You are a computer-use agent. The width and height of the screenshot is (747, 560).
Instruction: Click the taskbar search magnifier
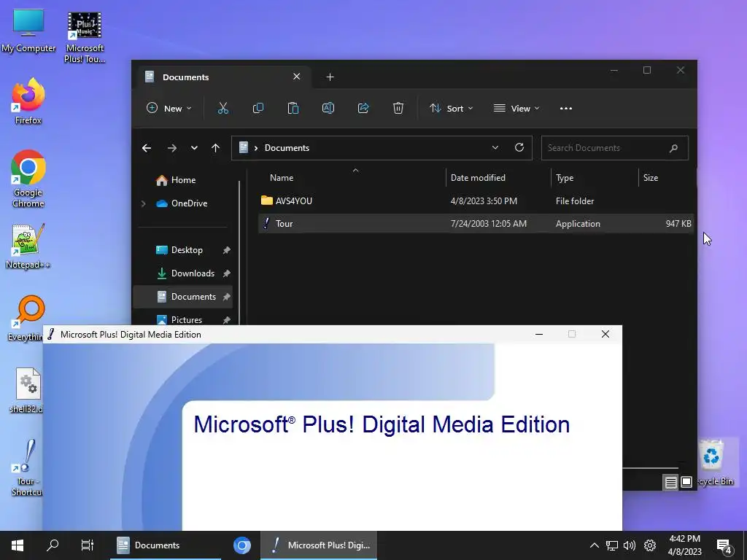point(53,545)
